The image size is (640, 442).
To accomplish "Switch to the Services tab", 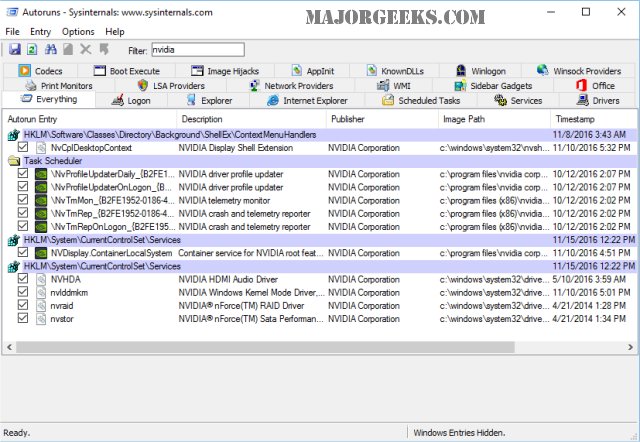I will (518, 100).
